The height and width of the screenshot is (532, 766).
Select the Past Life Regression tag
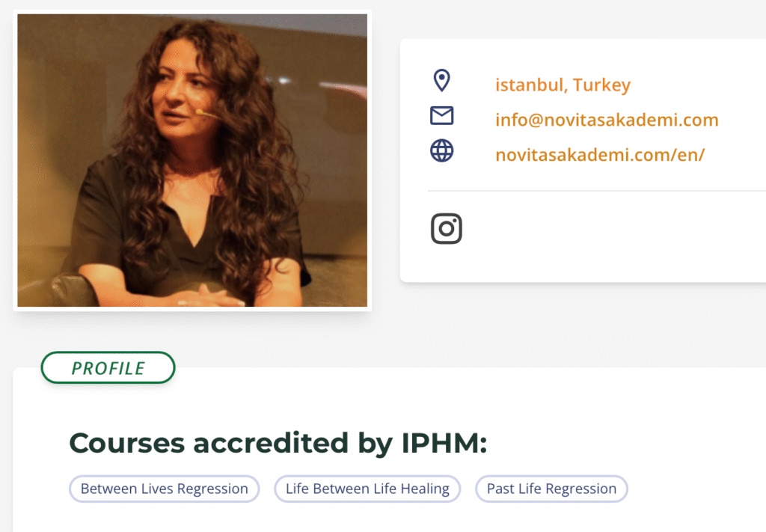(x=551, y=489)
